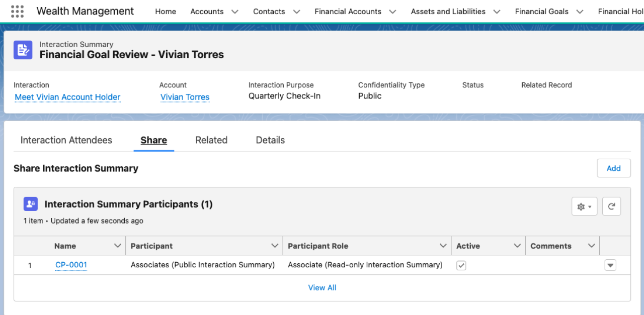Expand the Financial Goals nav chevron
Image resolution: width=644 pixels, height=315 pixels.
coord(580,12)
